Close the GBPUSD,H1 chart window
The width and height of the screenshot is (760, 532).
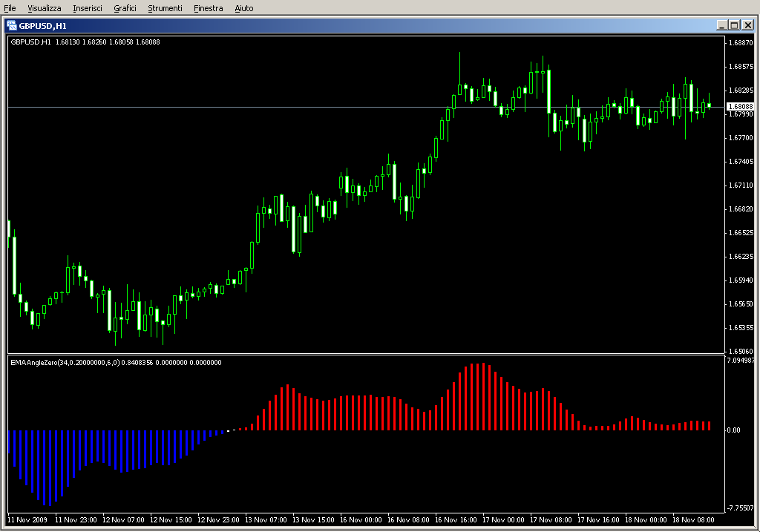[748, 25]
